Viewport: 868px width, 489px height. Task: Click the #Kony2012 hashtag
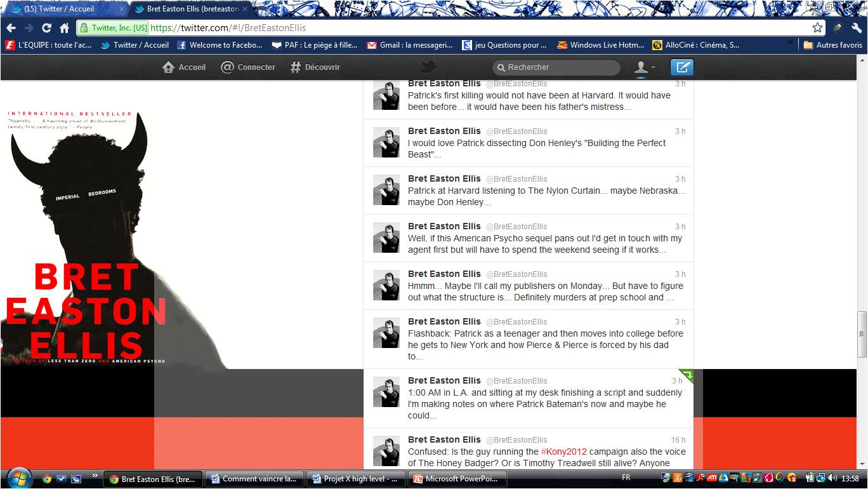pos(564,452)
